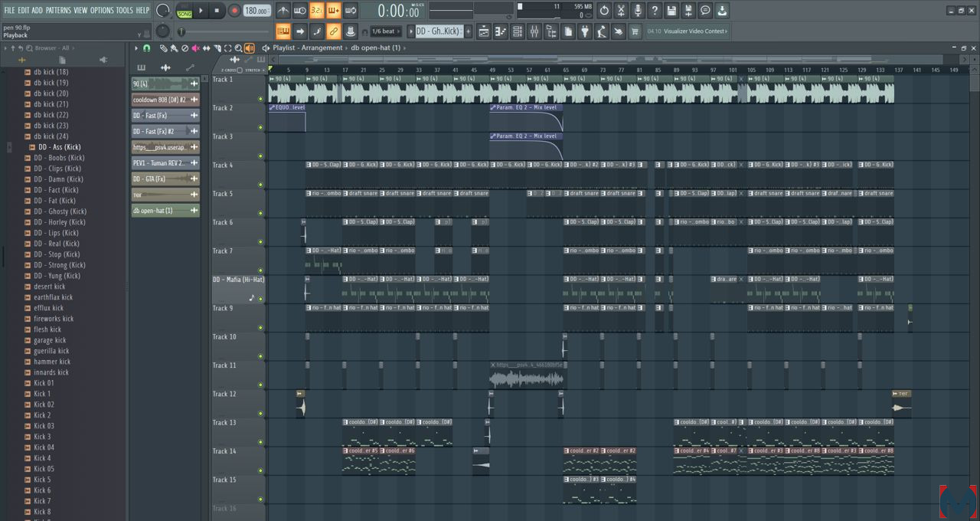Click the tempo field showing 180.000

point(257,11)
